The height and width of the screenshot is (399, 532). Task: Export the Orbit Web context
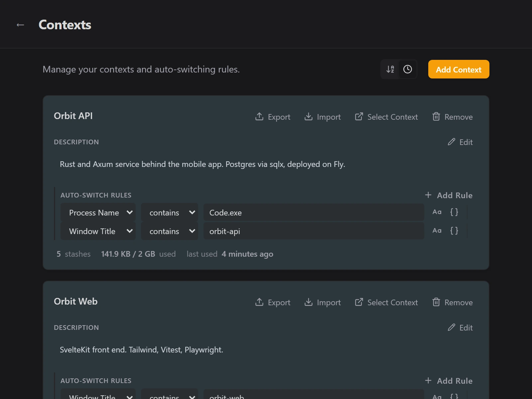273,302
